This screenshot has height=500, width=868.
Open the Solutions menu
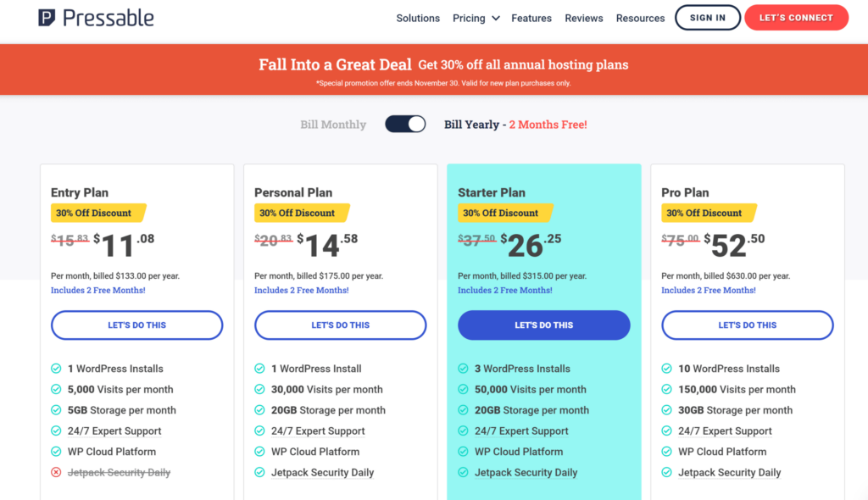418,18
